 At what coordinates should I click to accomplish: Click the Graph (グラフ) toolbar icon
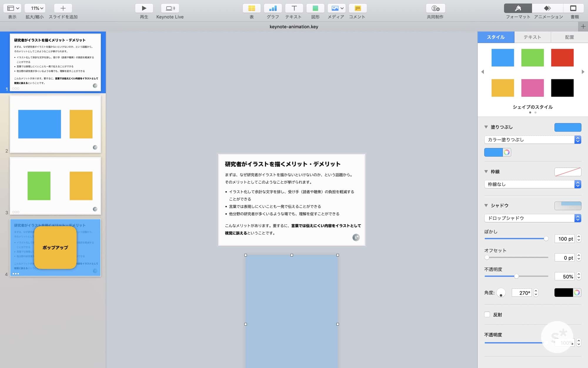coord(273,8)
